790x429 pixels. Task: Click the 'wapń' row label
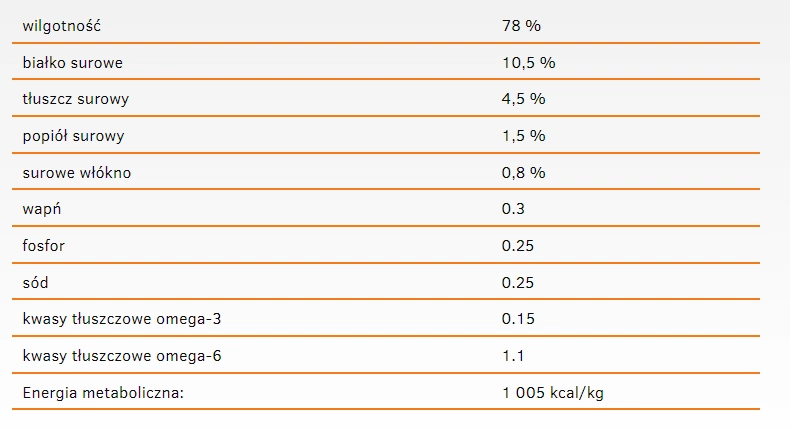click(42, 209)
